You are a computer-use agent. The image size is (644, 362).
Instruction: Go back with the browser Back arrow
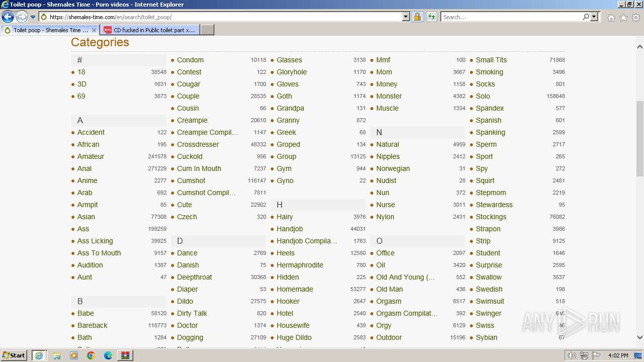[8, 17]
